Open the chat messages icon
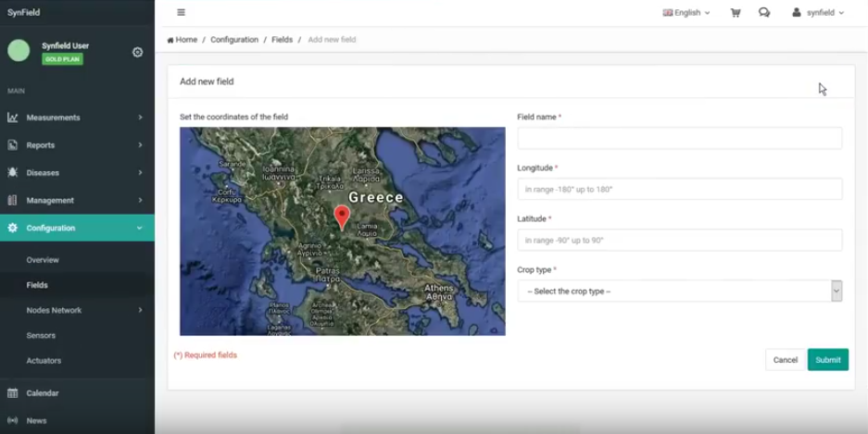Image resolution: width=868 pixels, height=434 pixels. point(764,13)
